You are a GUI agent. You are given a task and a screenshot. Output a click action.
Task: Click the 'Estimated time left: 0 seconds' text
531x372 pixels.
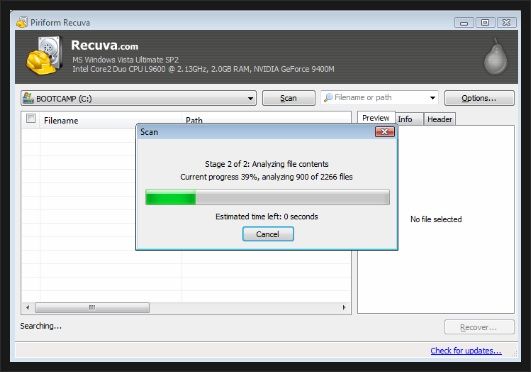click(267, 216)
